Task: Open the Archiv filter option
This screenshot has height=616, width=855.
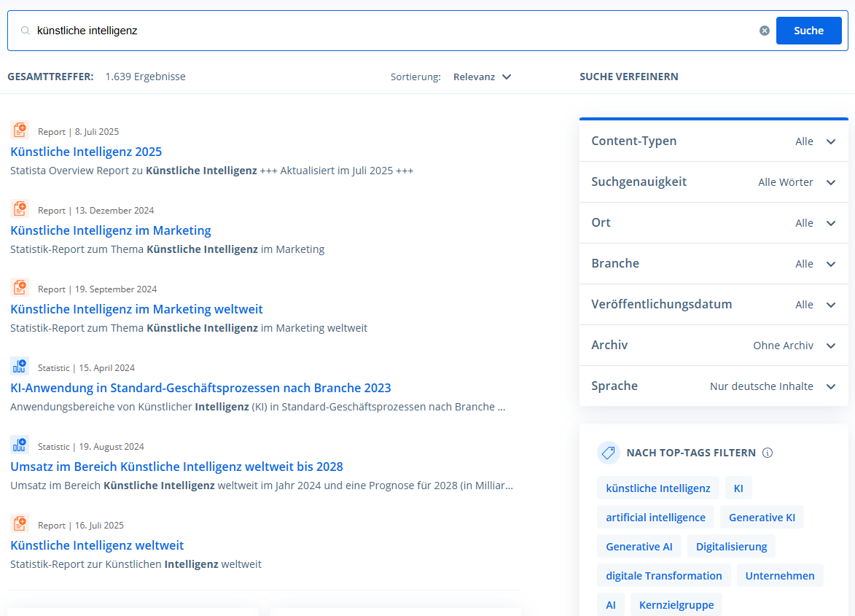Action: click(x=714, y=346)
